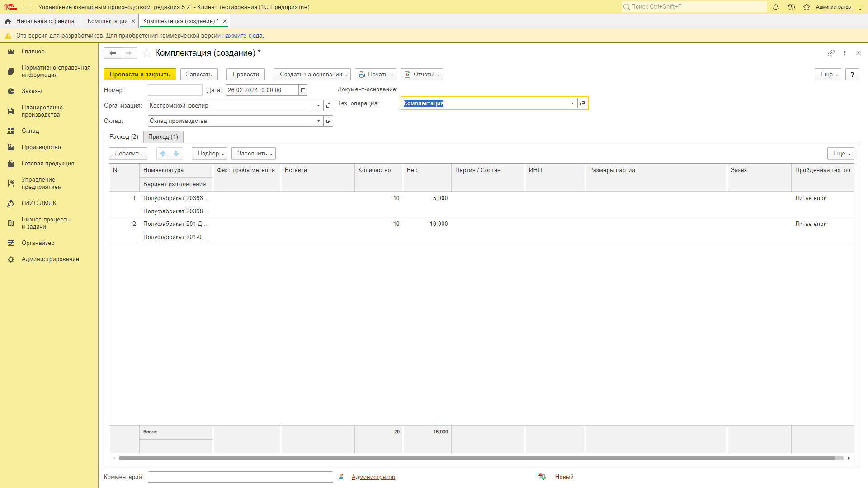The height and width of the screenshot is (488, 868).
Task: Open favorites star in title bar
Action: 807,7
